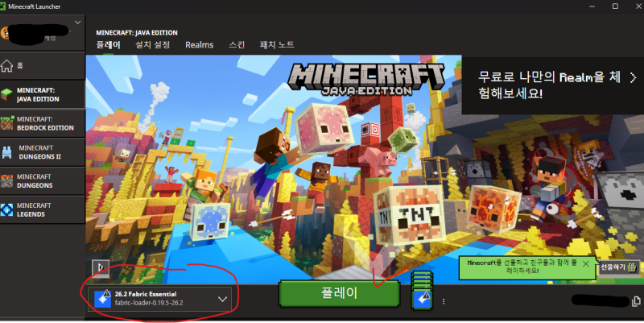The height and width of the screenshot is (323, 644).
Task: Switch to the 플레이 tab
Action: coord(108,45)
